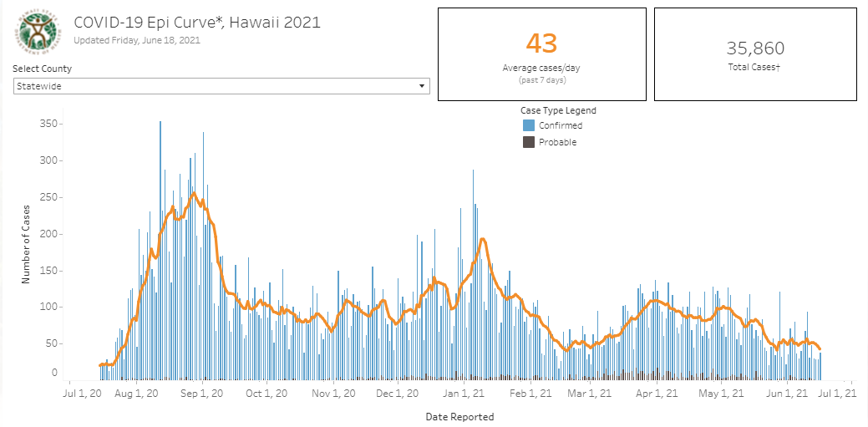This screenshot has height=427, width=868.
Task: Open the Select County dropdown arrow
Action: (422, 86)
